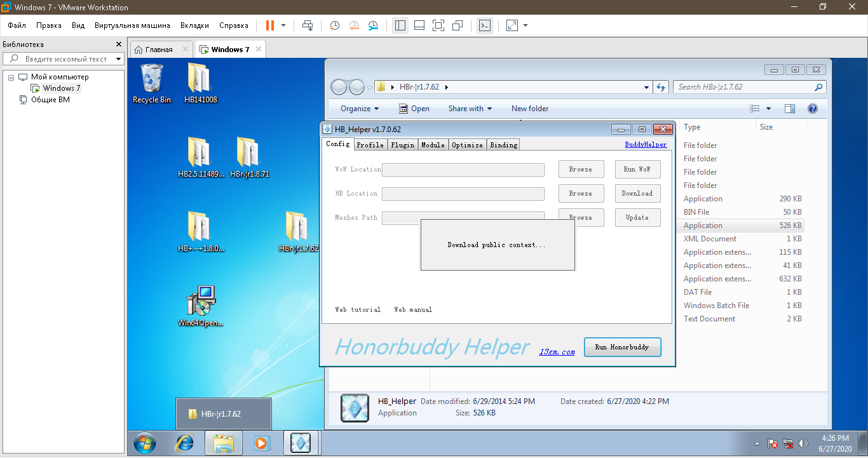Expand the library search options dropdown

tap(118, 59)
